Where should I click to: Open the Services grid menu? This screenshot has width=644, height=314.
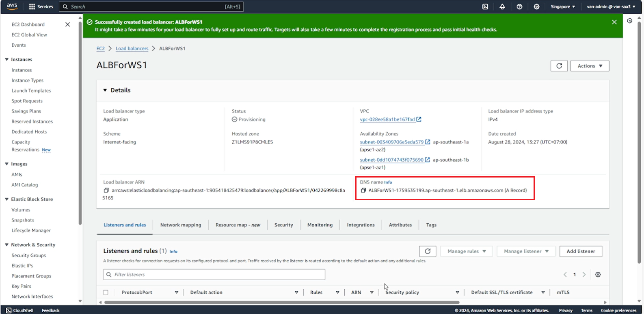(x=41, y=6)
